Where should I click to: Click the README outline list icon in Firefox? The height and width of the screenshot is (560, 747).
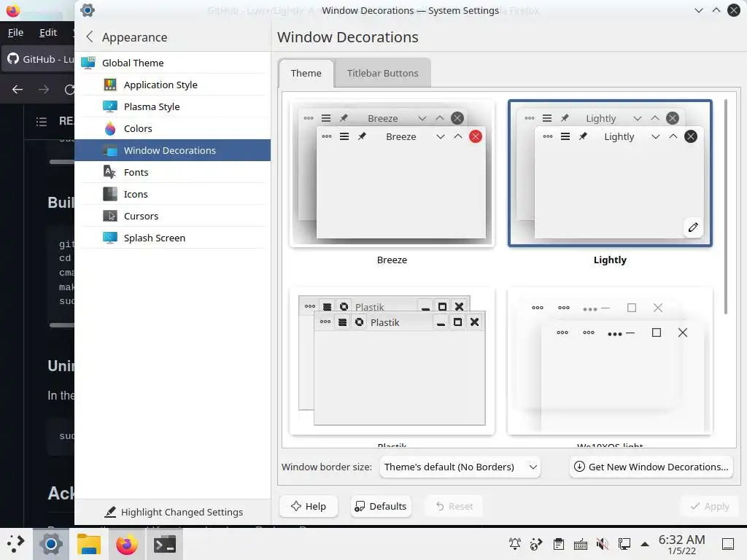tap(42, 122)
